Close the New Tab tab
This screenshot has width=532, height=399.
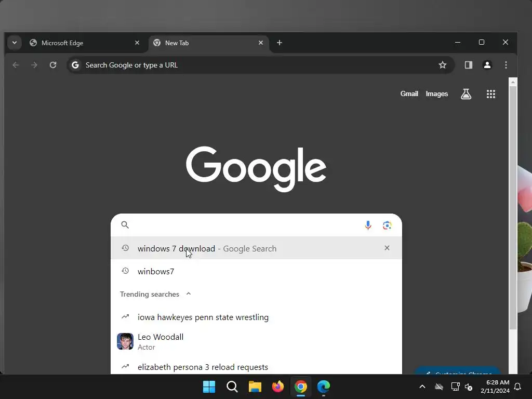[x=261, y=43]
